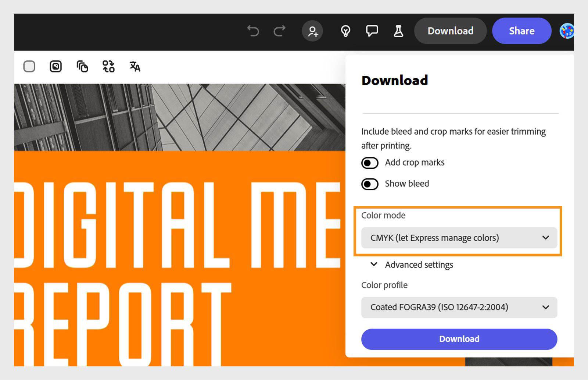The width and height of the screenshot is (588, 380).
Task: Open the Color mode CMYK dropdown
Action: pos(459,238)
